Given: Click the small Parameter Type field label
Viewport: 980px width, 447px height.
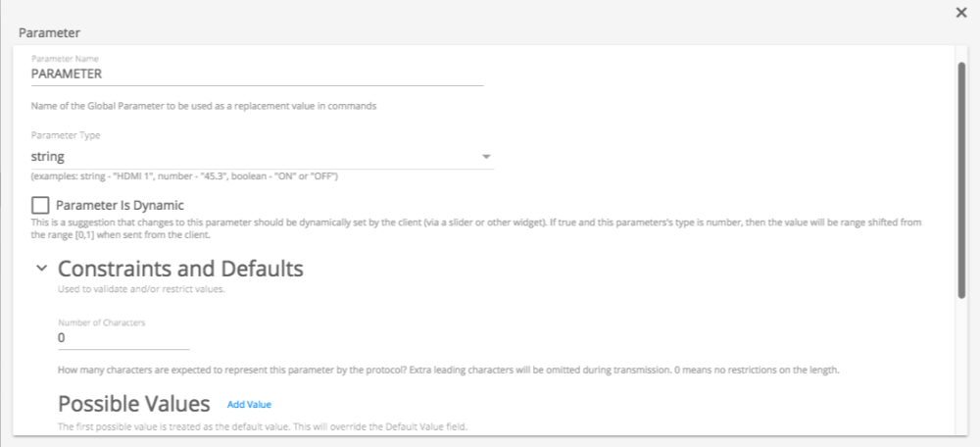Looking at the screenshot, I should [x=66, y=135].
